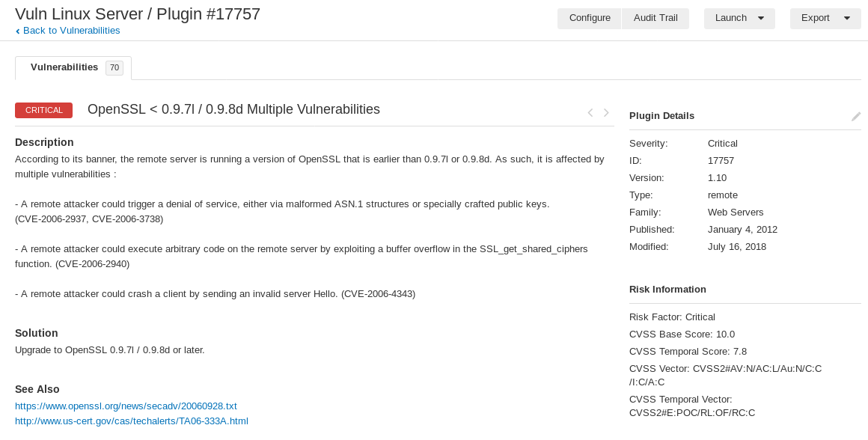Click the pencil edit icon in Plugin Details
868x440 pixels.
[856, 117]
